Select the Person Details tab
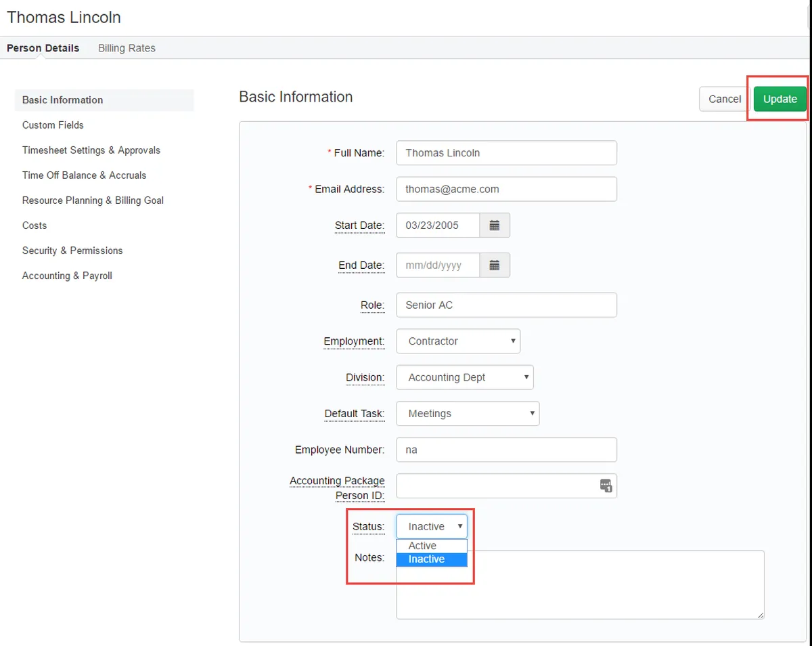The height and width of the screenshot is (646, 812). [43, 48]
